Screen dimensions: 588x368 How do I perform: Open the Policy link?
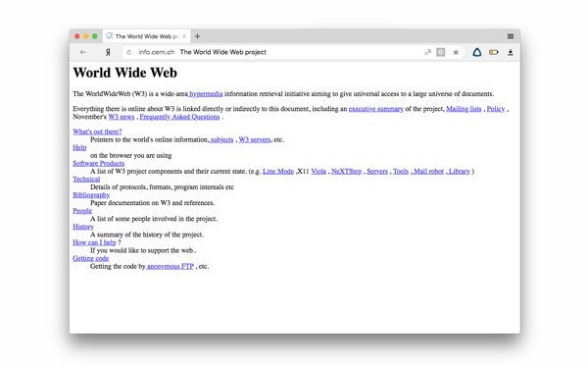pyautogui.click(x=496, y=109)
